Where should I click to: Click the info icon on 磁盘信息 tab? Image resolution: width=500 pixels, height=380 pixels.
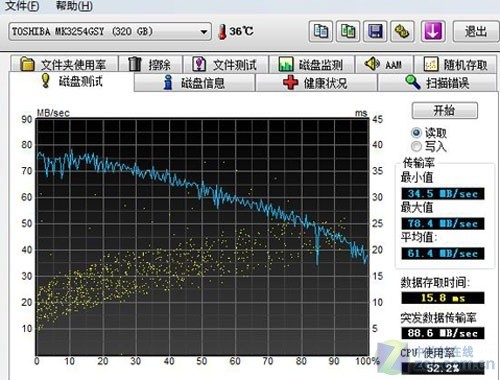(x=168, y=82)
